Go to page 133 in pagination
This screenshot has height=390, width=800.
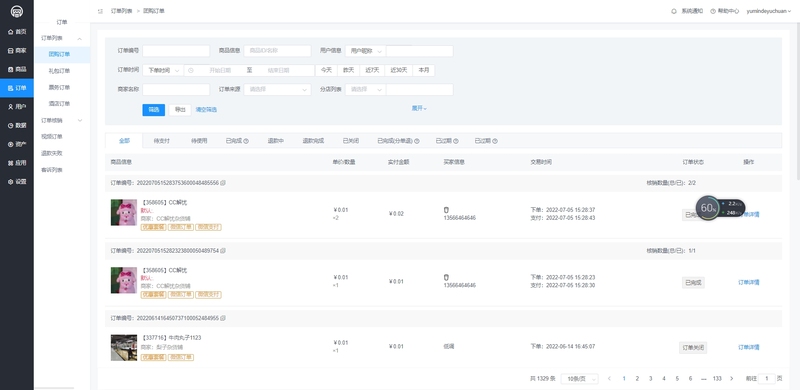pos(717,379)
